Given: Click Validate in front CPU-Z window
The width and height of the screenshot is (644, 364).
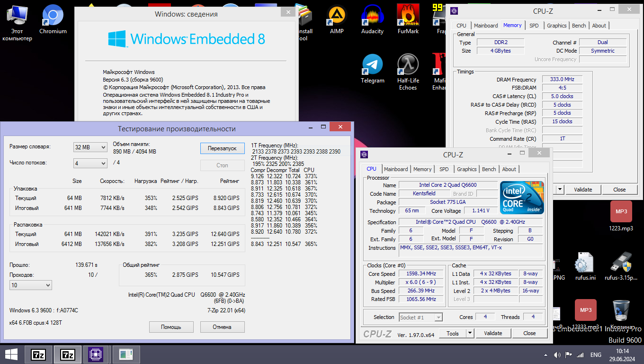Looking at the screenshot, I should tap(493, 333).
